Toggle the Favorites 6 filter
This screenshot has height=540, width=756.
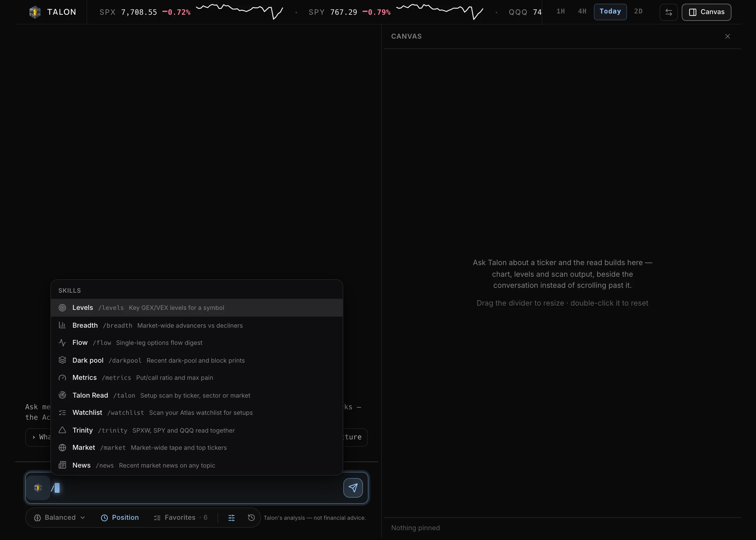click(x=180, y=517)
